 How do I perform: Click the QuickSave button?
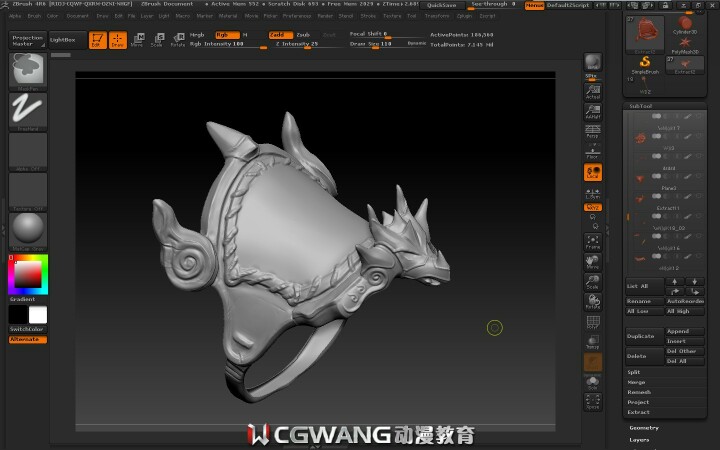click(442, 6)
